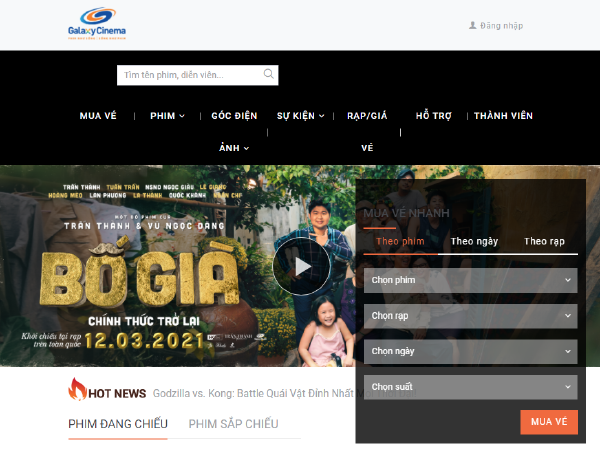Open the Godzilla vs. Kong news headline
This screenshot has height=450, width=600.
point(284,393)
